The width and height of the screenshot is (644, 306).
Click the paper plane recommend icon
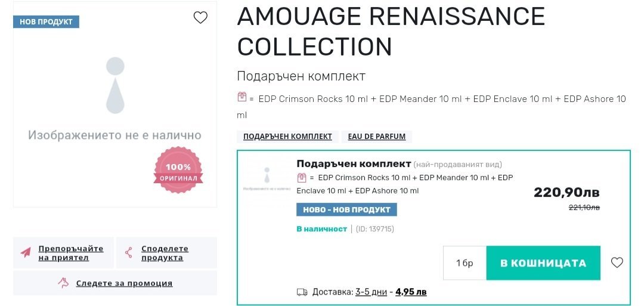point(26,252)
